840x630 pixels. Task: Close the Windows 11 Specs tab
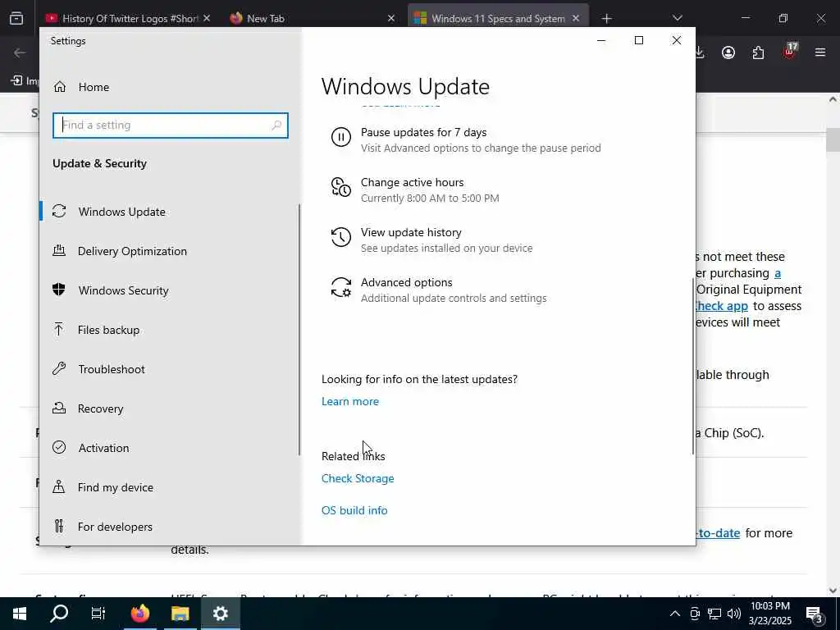tap(576, 18)
